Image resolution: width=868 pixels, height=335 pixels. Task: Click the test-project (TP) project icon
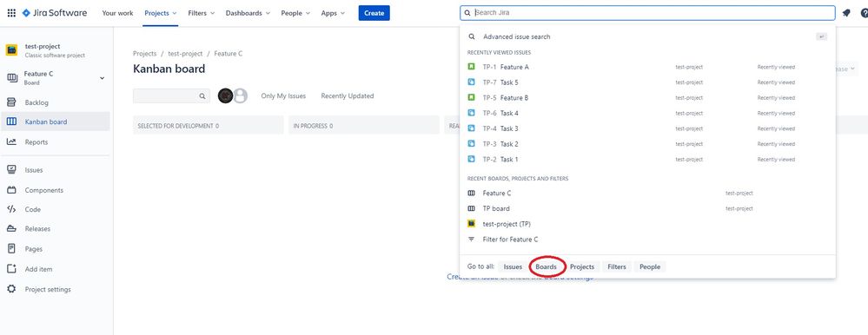(x=472, y=224)
